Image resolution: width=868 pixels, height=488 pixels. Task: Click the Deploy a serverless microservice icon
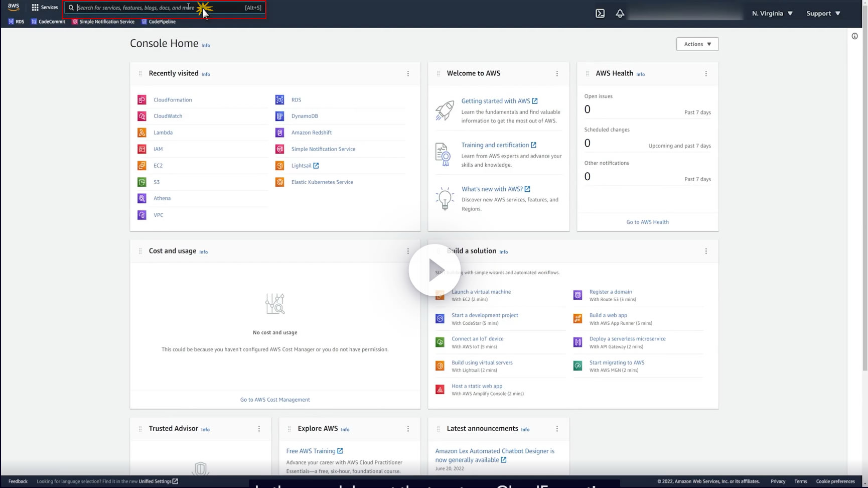(577, 342)
